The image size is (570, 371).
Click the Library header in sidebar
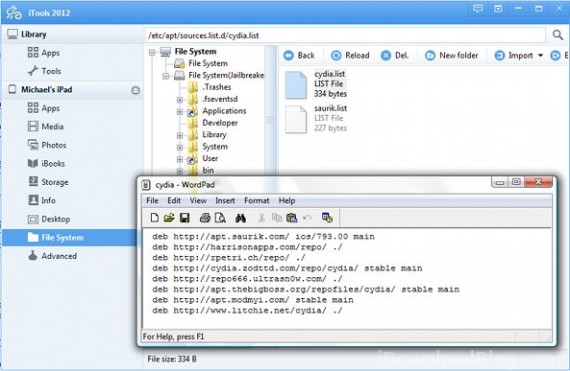[33, 34]
